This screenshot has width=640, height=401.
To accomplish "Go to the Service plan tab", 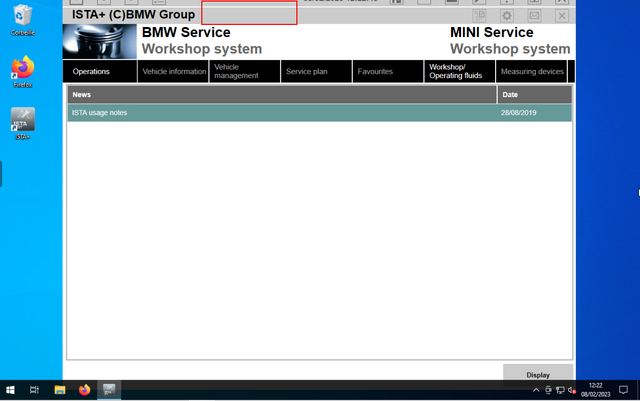I will click(316, 71).
